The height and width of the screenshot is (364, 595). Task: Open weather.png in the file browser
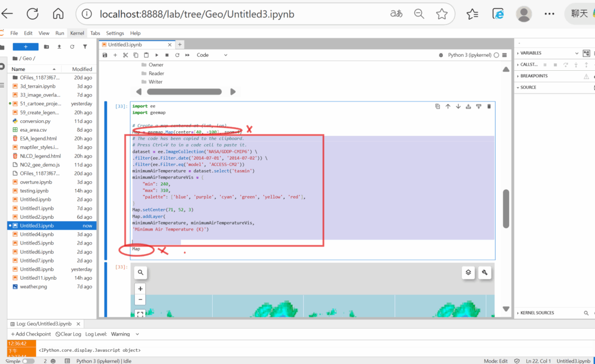(x=33, y=286)
